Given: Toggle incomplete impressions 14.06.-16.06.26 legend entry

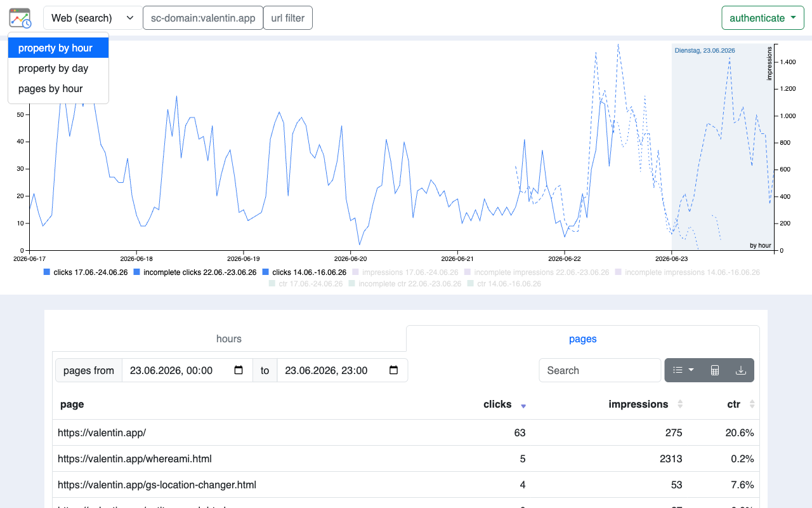Looking at the screenshot, I should click(687, 272).
